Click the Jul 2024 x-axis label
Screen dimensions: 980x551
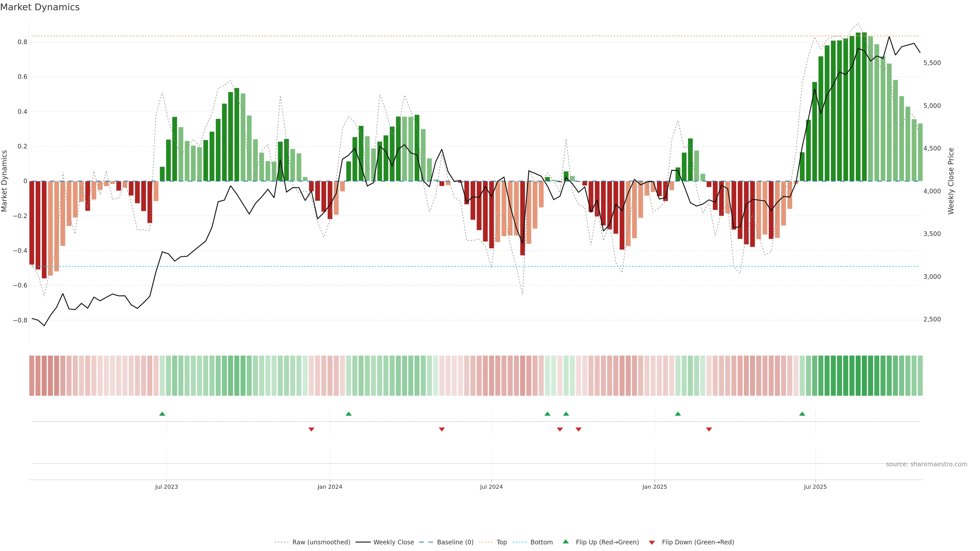(491, 487)
